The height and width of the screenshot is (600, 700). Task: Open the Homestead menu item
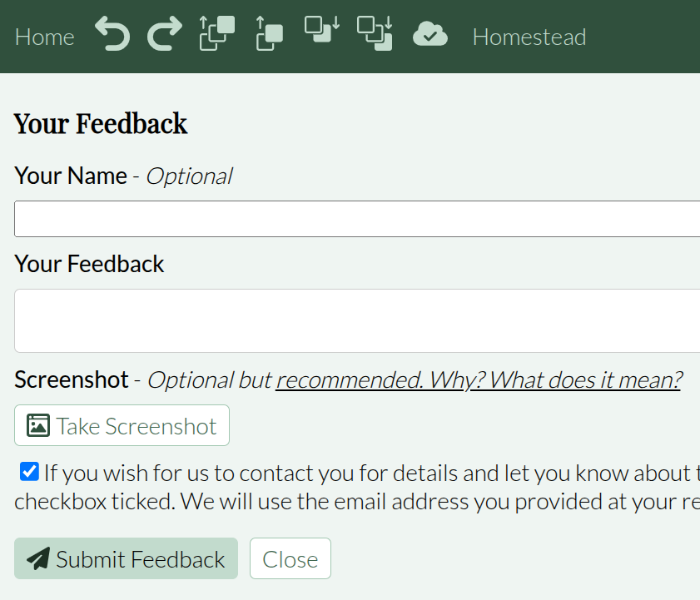coord(529,37)
